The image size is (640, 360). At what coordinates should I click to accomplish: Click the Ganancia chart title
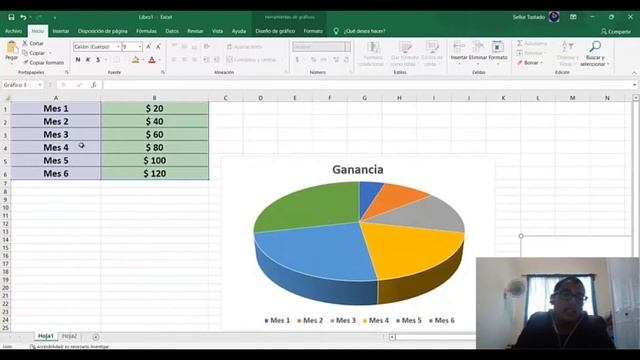(x=358, y=169)
